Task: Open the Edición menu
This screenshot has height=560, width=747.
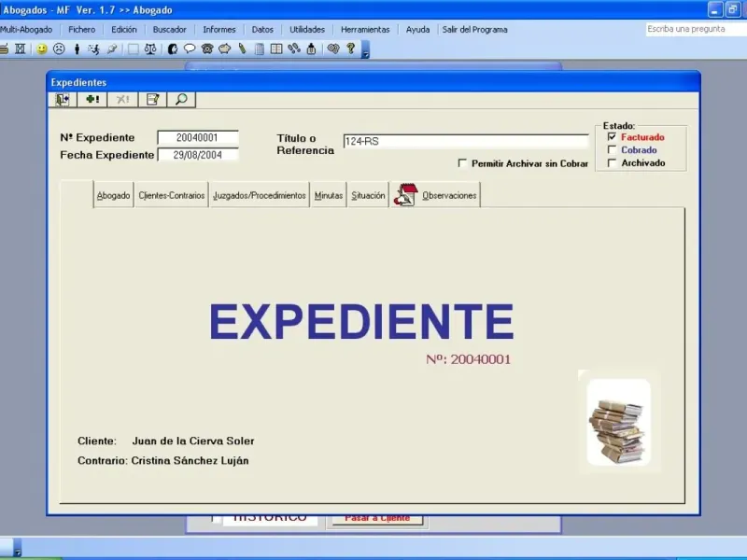Action: pyautogui.click(x=124, y=30)
